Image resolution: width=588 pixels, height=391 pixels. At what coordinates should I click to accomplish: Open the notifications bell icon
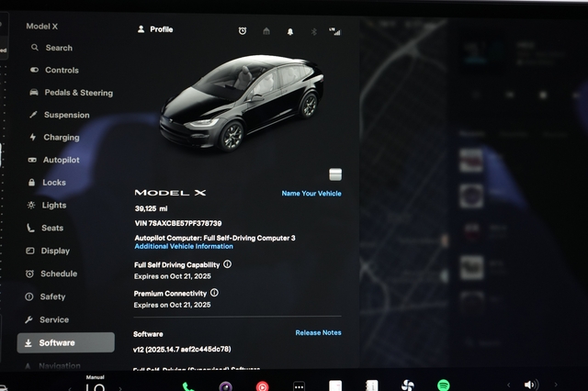pos(290,31)
